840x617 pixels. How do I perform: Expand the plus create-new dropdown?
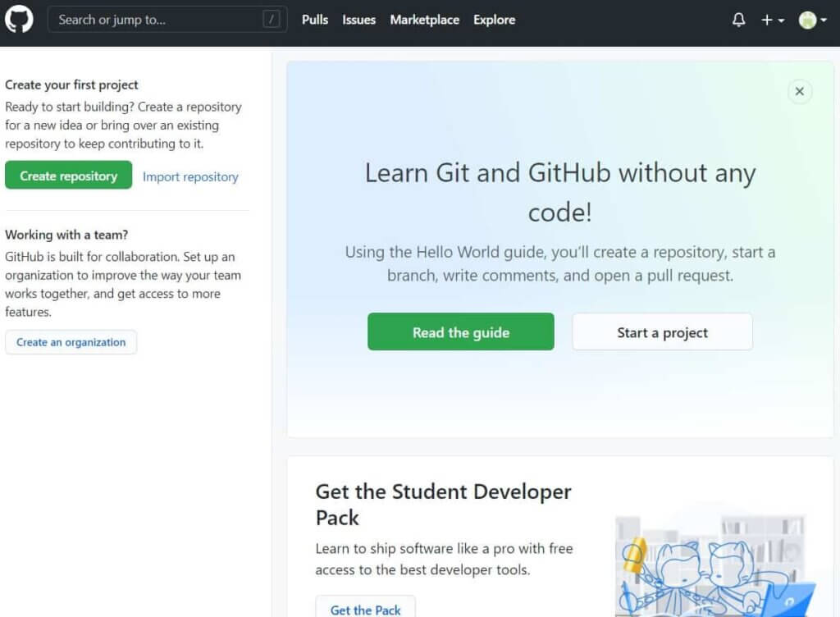[773, 20]
